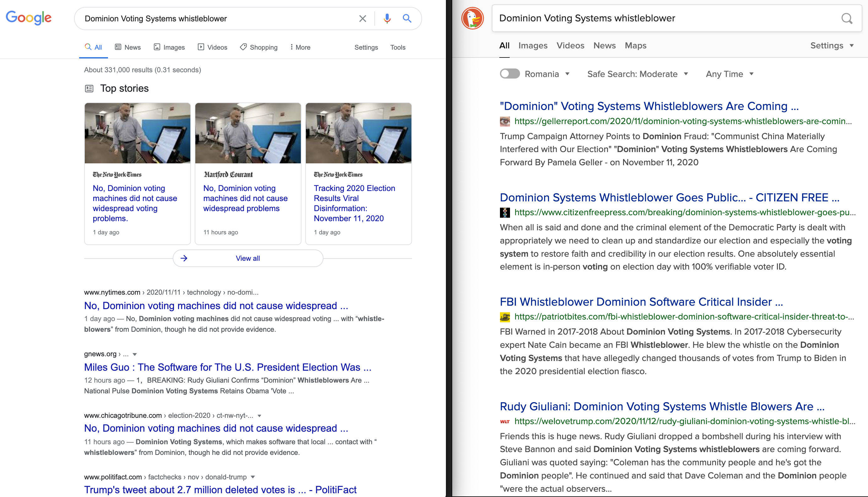The height and width of the screenshot is (497, 868).
Task: Switch to Google's Shopping tab
Action: (259, 47)
